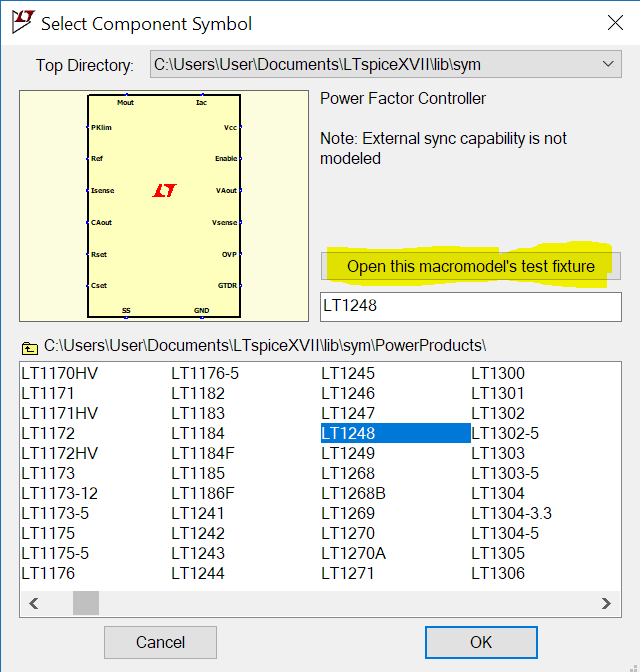Screen dimensions: 640x672
Task: Choose LT1173-5 from the list
Action: [55, 513]
